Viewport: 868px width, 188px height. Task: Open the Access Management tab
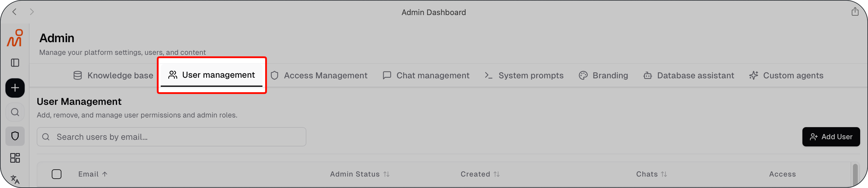pyautogui.click(x=319, y=75)
